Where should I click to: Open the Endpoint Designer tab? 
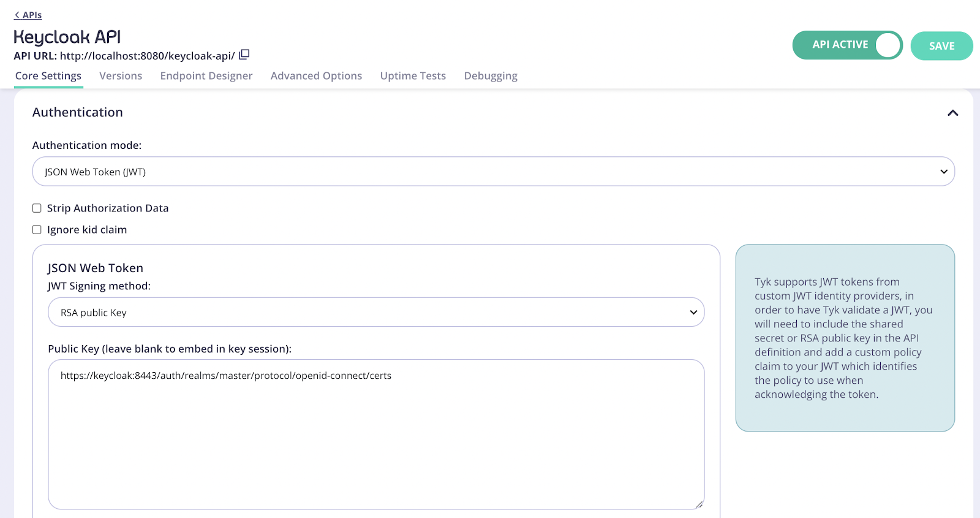coord(206,76)
